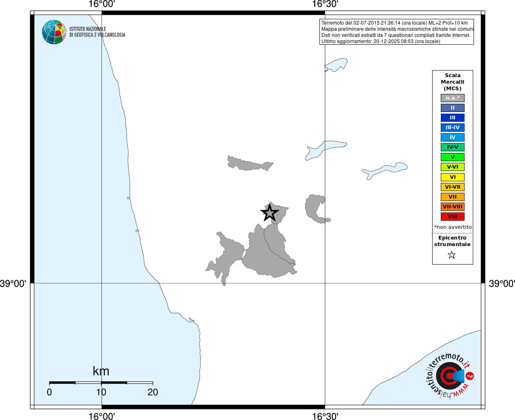Click the km scale bar
The image size is (515, 420).
pos(101,383)
